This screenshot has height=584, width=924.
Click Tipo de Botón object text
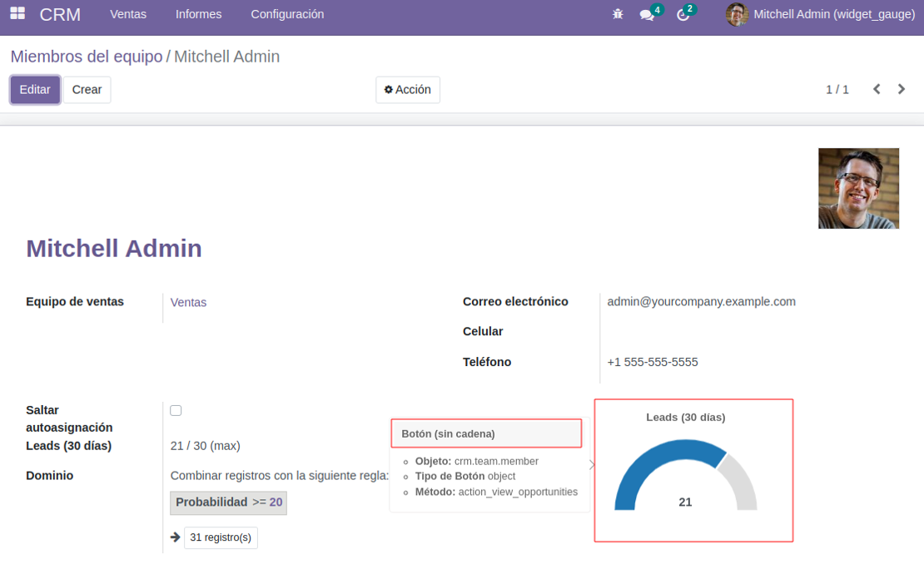(x=465, y=476)
